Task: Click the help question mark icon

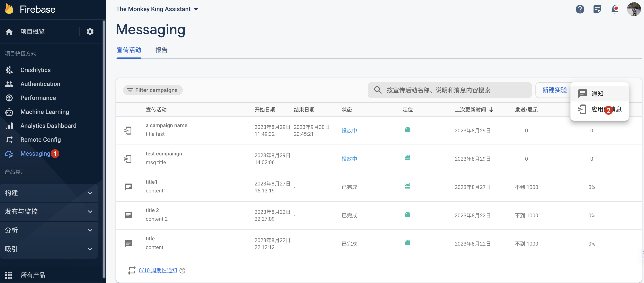Action: pyautogui.click(x=580, y=9)
